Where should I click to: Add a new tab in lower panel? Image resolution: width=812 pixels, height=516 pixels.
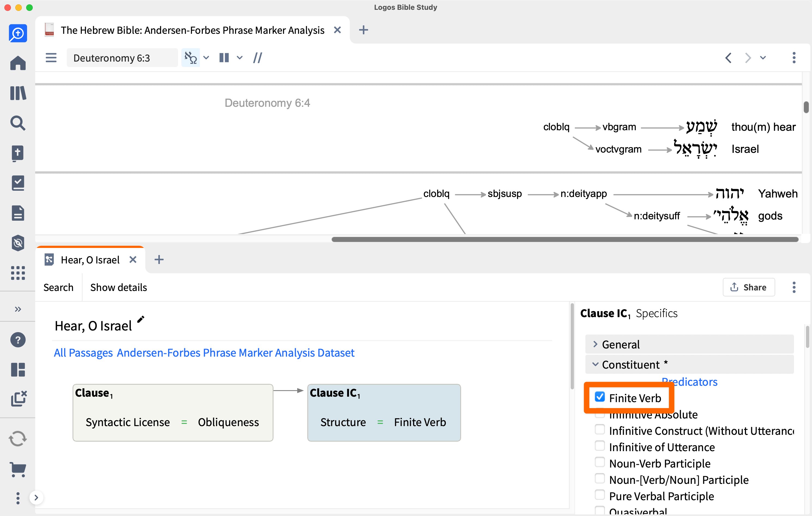point(159,260)
